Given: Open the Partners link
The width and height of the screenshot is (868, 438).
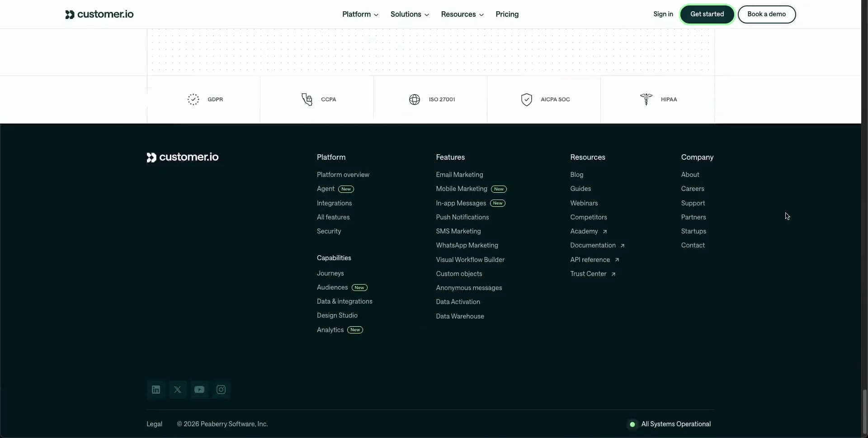Looking at the screenshot, I should click(x=693, y=217).
